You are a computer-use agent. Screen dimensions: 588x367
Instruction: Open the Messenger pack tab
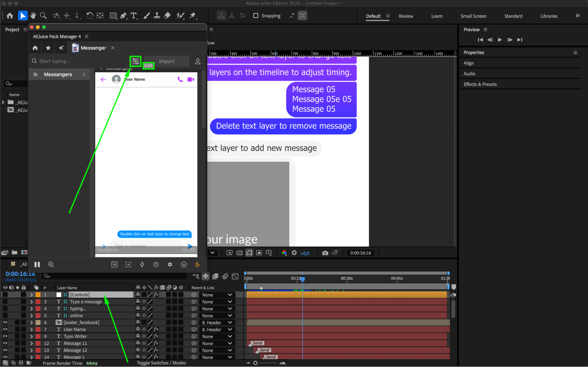(93, 48)
